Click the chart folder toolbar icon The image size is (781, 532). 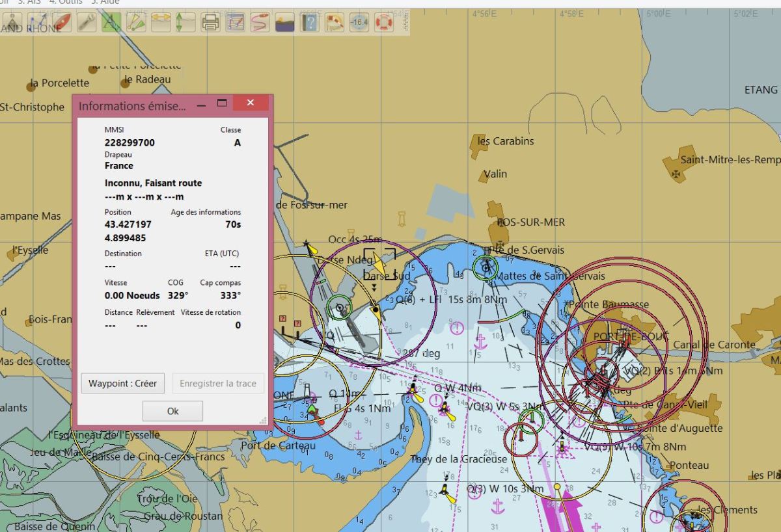pyautogui.click(x=283, y=23)
